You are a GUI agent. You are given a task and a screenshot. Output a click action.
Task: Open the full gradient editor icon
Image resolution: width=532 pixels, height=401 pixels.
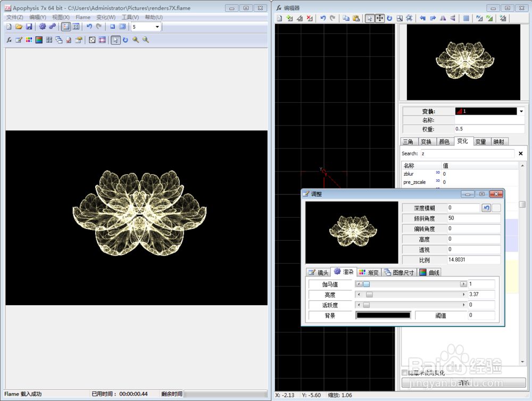pyautogui.click(x=38, y=40)
